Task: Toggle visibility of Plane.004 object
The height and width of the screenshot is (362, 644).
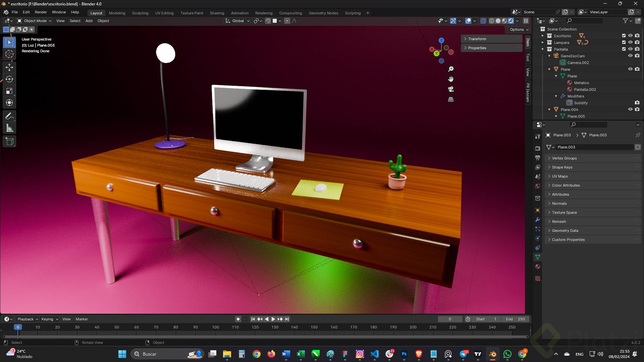Action: 630,109
